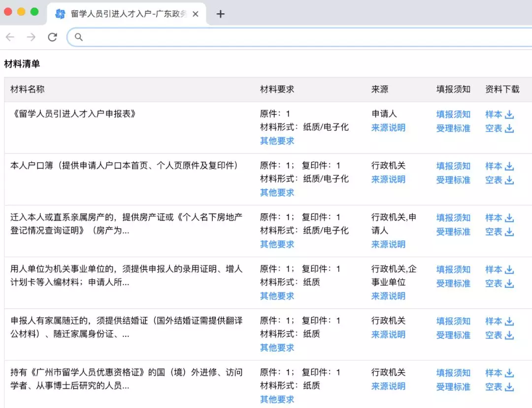The width and height of the screenshot is (532, 408).
Task: Click material name starting 用人单位为机关事业单位的
Action: click(x=126, y=275)
